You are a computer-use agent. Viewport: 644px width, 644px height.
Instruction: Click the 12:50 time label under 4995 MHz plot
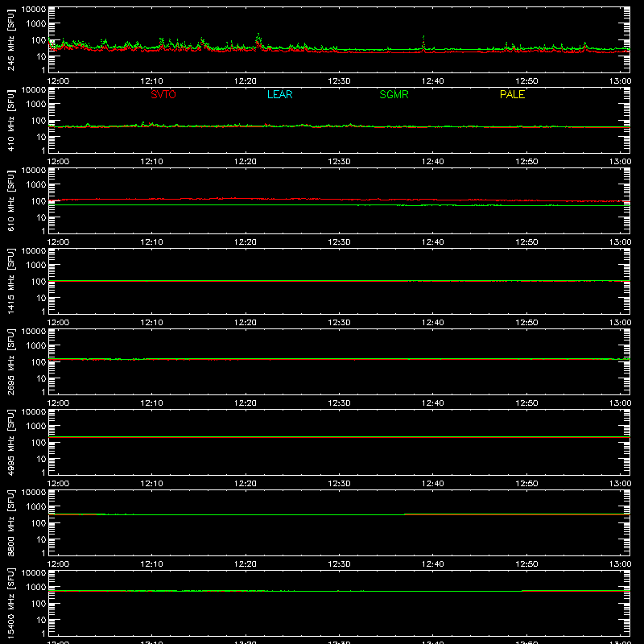pyautogui.click(x=526, y=484)
